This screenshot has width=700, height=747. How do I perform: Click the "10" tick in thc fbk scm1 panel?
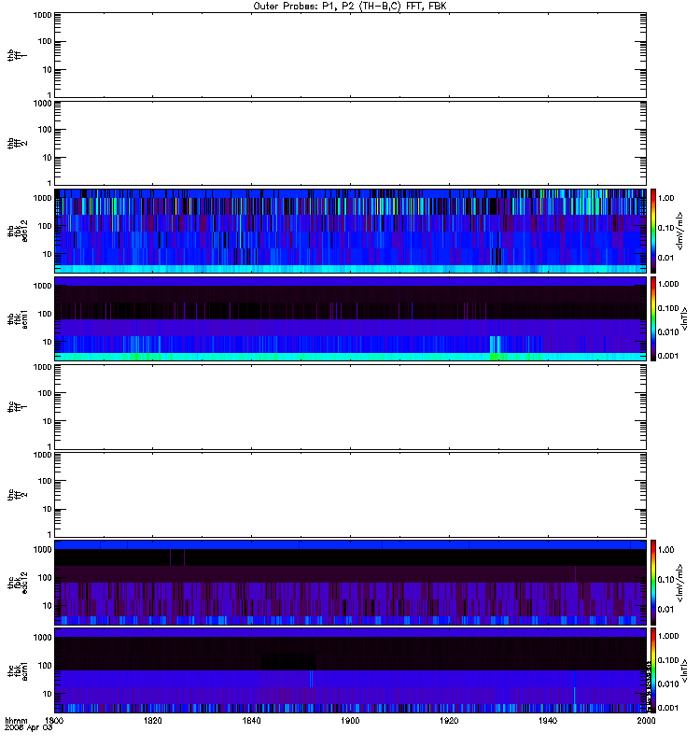point(48,694)
